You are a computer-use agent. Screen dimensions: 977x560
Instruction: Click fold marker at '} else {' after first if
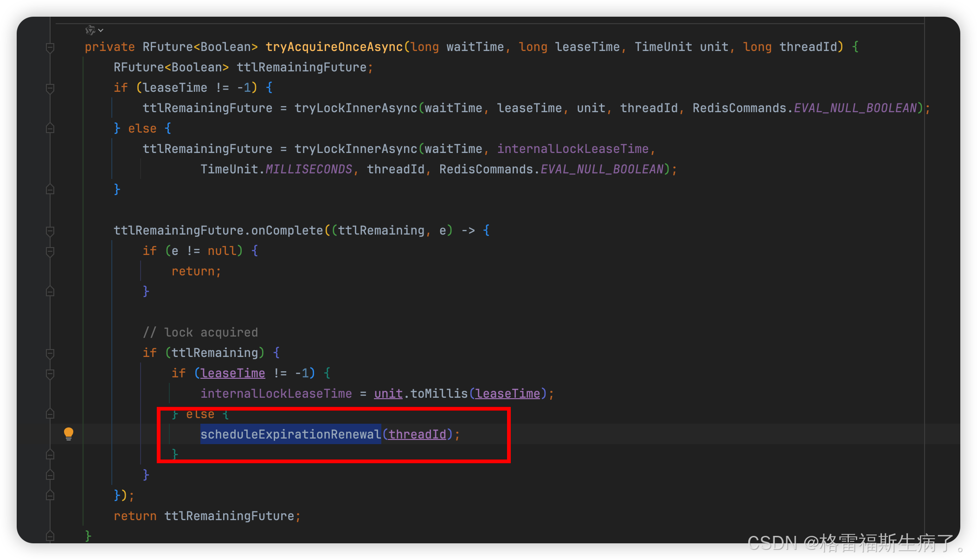coord(50,128)
